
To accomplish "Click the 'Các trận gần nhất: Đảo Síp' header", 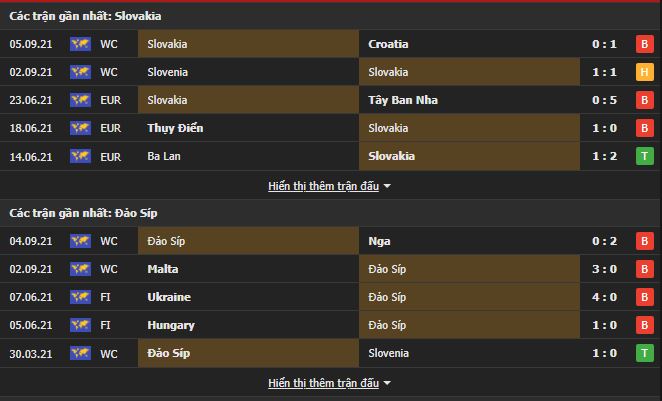I will click(x=83, y=213).
